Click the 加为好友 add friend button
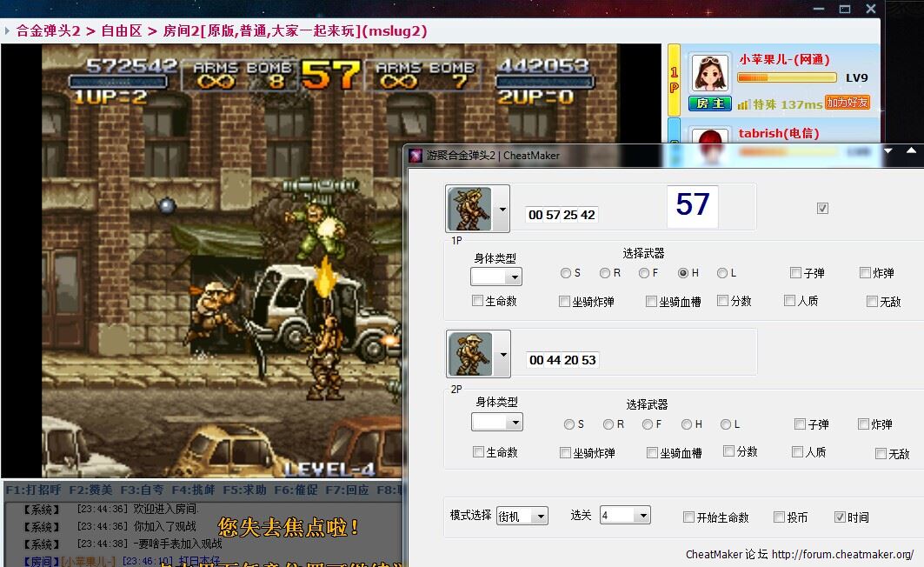 (847, 103)
